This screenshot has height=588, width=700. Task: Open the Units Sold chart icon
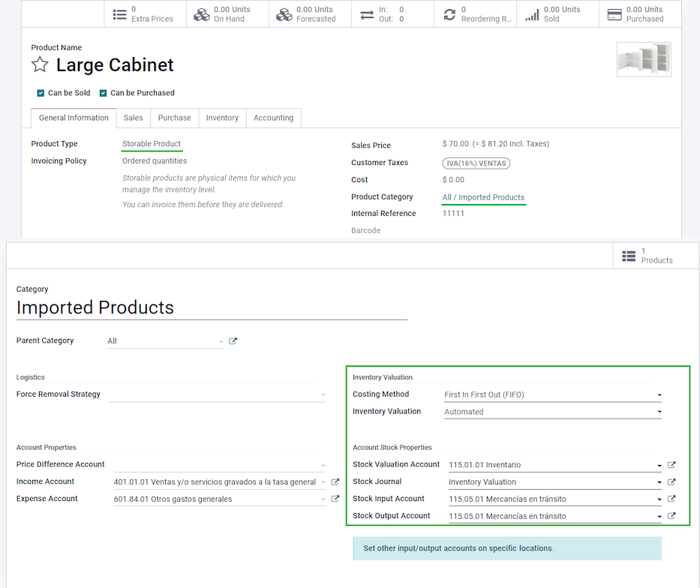[x=532, y=13]
